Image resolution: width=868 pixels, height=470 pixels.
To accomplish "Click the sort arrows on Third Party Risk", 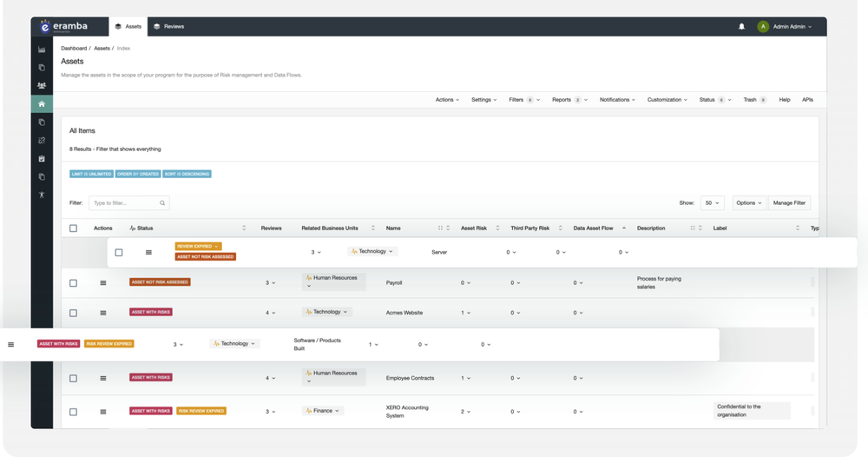I will click(560, 228).
